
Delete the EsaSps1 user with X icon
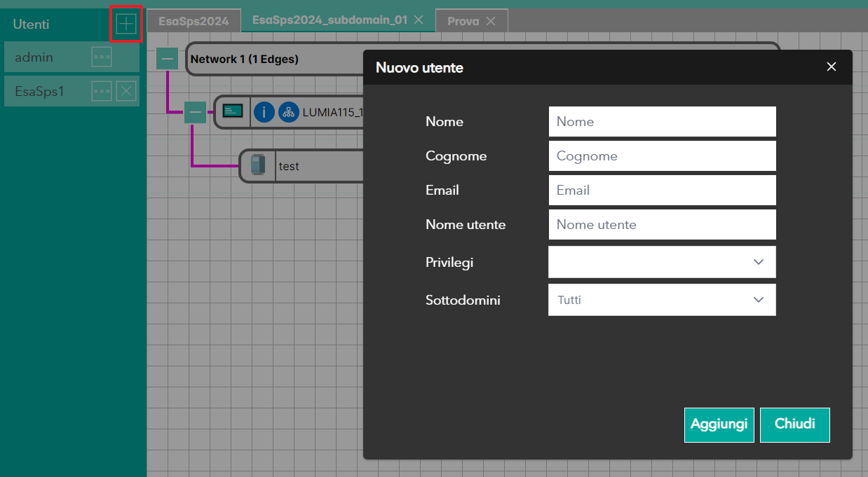(126, 91)
